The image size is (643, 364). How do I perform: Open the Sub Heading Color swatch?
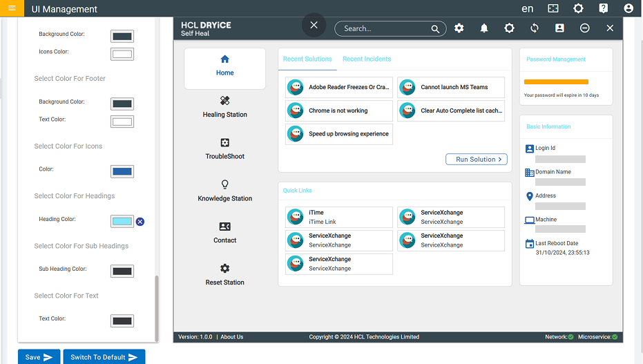tap(122, 271)
